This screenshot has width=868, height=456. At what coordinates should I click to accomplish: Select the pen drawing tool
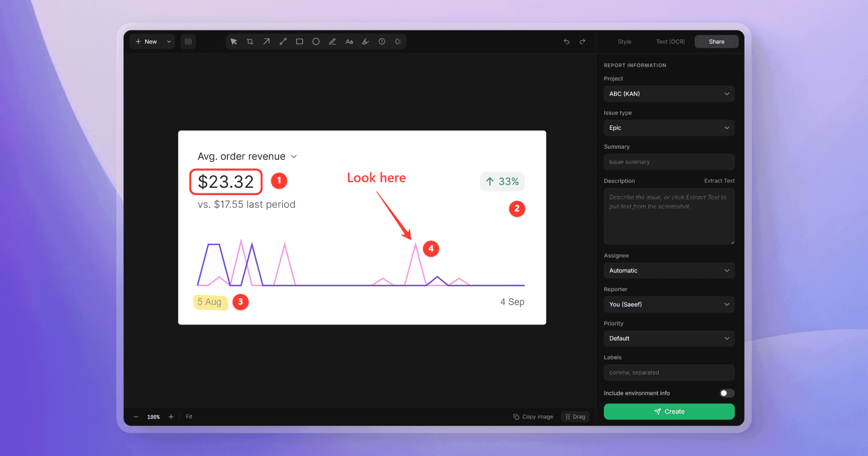coord(332,41)
